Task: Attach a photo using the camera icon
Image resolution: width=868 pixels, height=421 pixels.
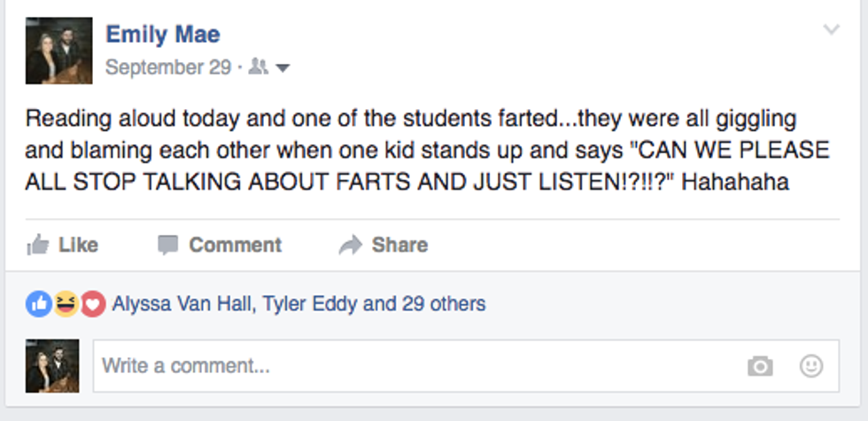Action: 760,365
